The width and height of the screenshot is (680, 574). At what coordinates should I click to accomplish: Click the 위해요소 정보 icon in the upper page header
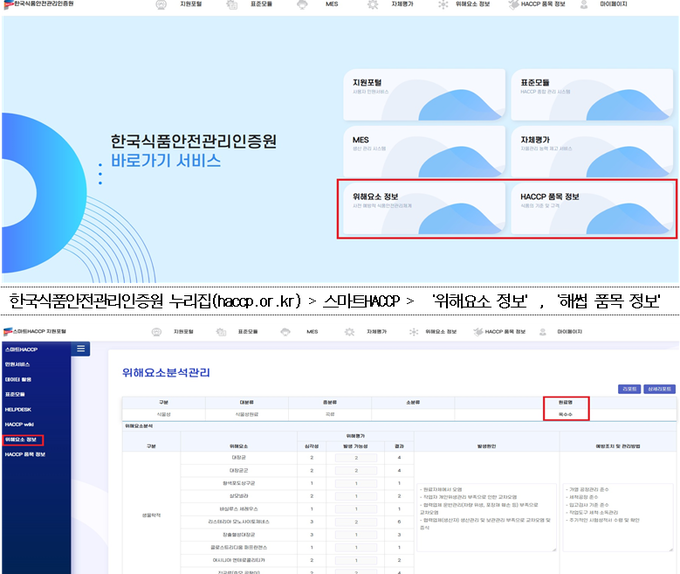click(443, 4)
